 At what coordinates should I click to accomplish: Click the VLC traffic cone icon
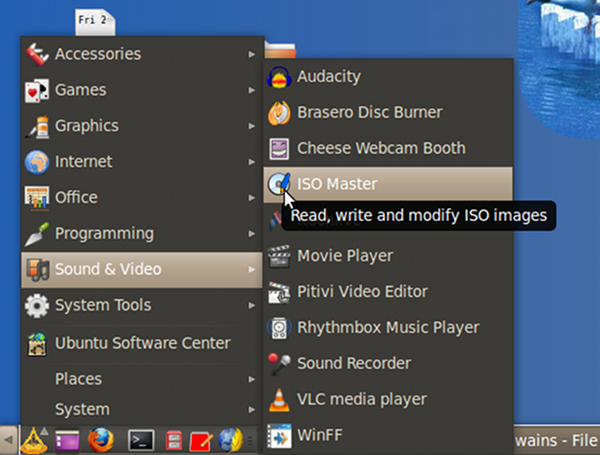tap(279, 400)
